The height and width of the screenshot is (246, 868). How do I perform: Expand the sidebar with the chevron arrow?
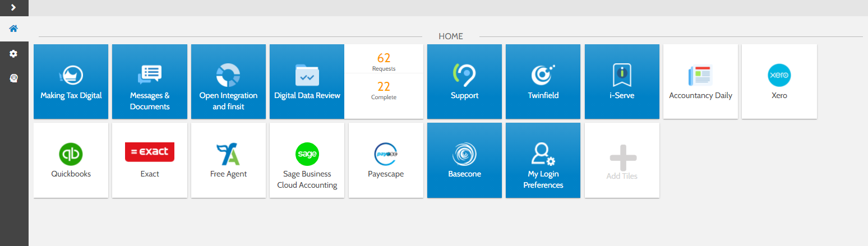pos(14,8)
